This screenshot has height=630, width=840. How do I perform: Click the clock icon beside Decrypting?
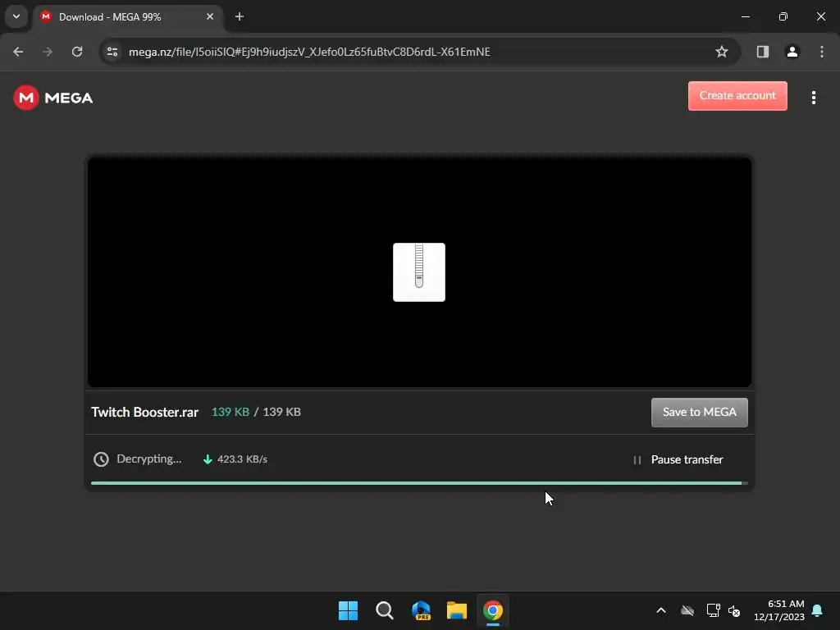pyautogui.click(x=101, y=459)
